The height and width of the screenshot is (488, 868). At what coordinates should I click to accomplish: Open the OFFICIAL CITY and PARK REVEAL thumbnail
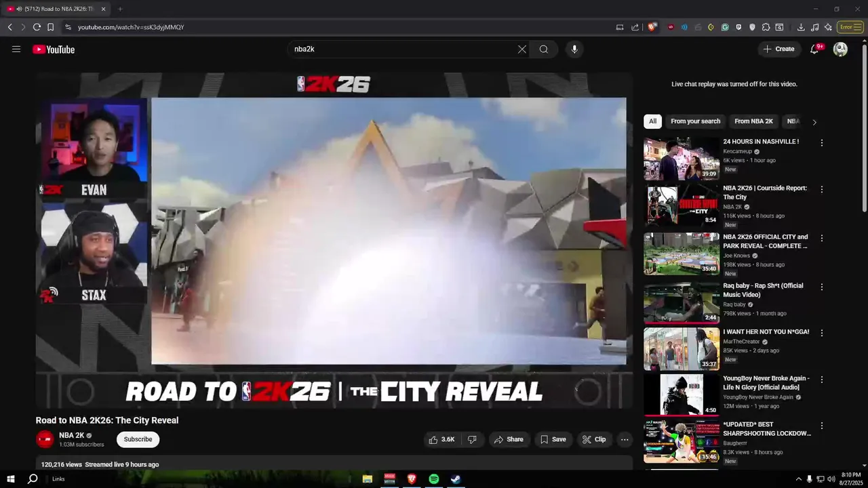(x=682, y=254)
